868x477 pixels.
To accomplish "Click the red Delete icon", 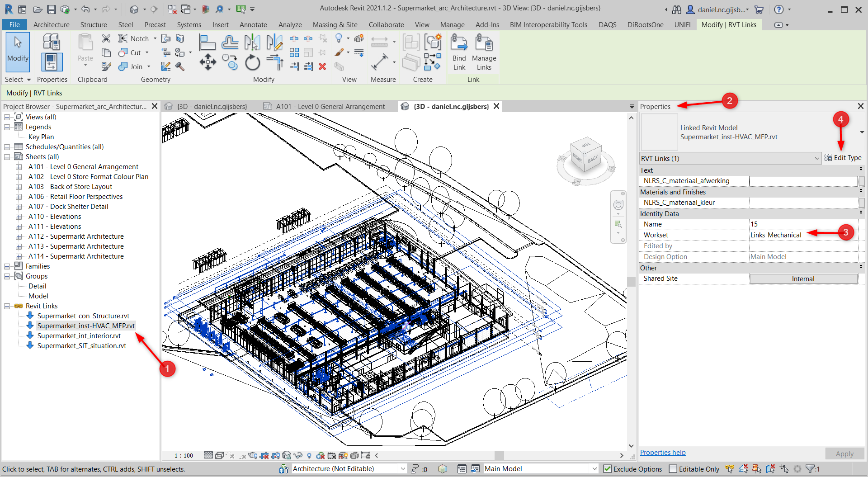I will click(322, 66).
